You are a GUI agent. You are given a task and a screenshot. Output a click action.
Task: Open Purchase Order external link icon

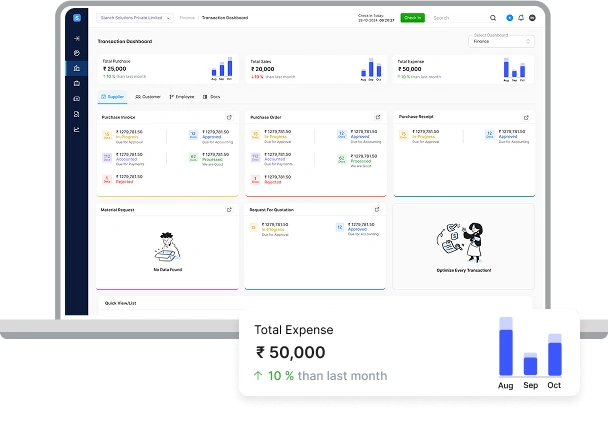(377, 117)
